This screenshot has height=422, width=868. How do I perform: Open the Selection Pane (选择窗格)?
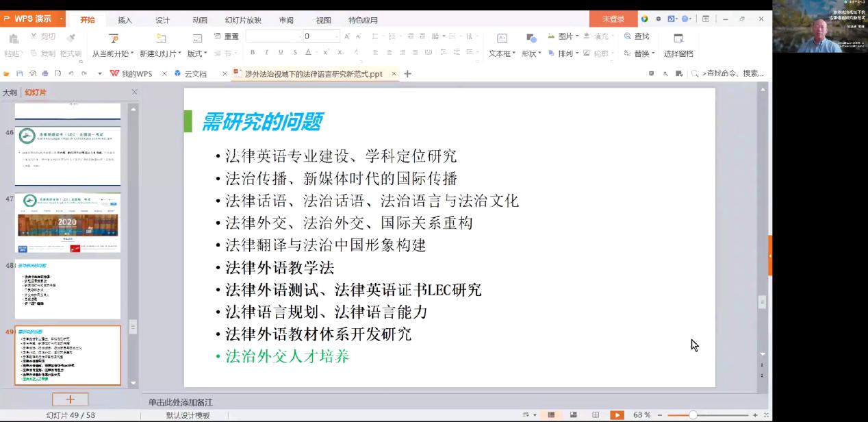(x=678, y=40)
